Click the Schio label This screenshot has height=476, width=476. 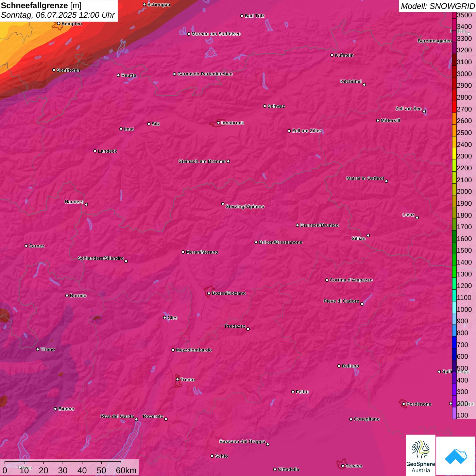click(x=221, y=456)
